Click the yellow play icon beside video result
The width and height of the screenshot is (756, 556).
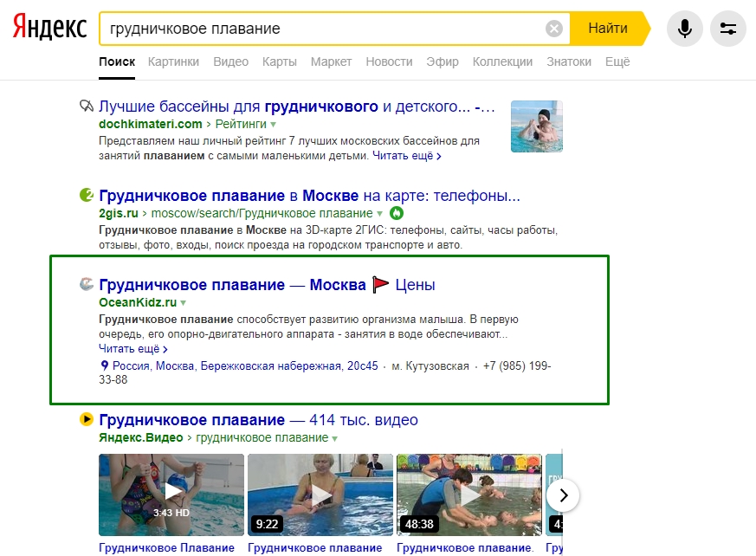(87, 419)
